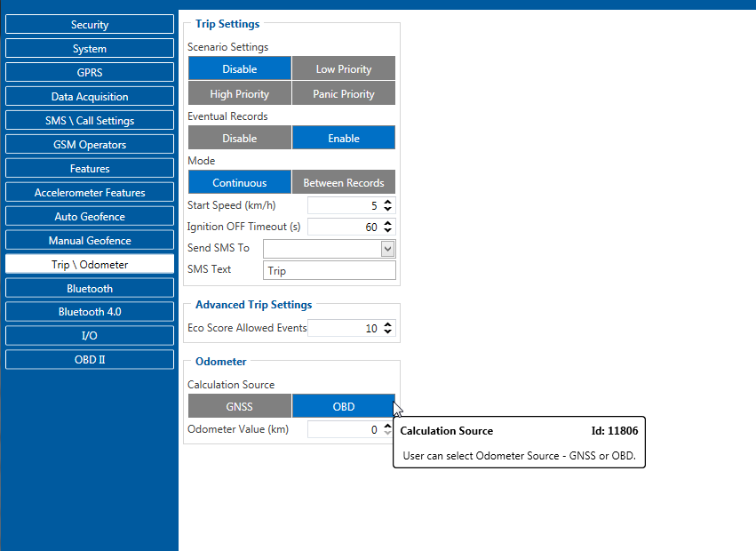756x551 pixels.
Task: Switch Mode to Between Records
Action: [x=343, y=183]
